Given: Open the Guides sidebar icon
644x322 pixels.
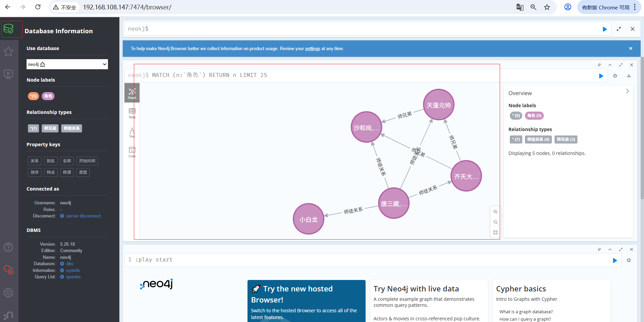Looking at the screenshot, I should 8,74.
